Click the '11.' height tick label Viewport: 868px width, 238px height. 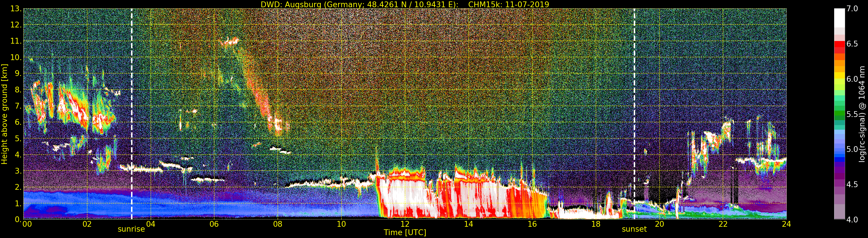(16, 41)
